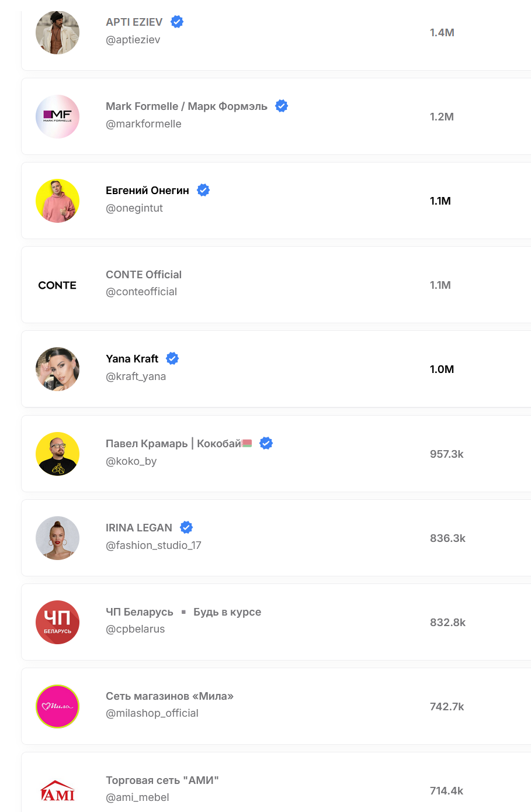Click the CONTE logo avatar

57,285
